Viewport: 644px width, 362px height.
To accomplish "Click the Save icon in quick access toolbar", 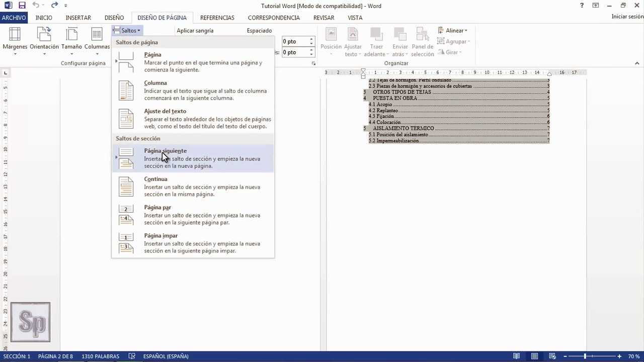I will pos(22,6).
